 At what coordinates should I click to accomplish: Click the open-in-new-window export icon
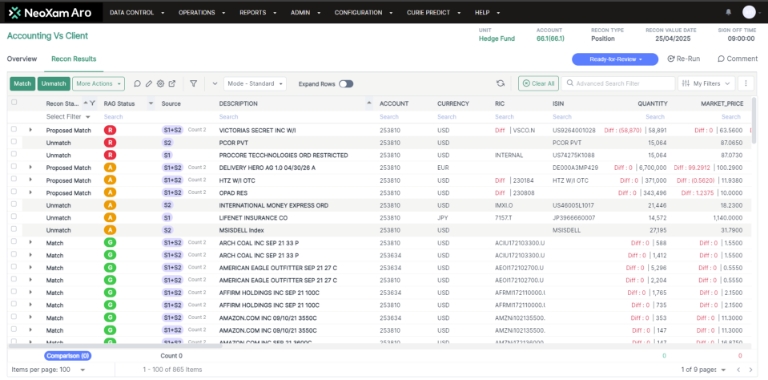[172, 84]
